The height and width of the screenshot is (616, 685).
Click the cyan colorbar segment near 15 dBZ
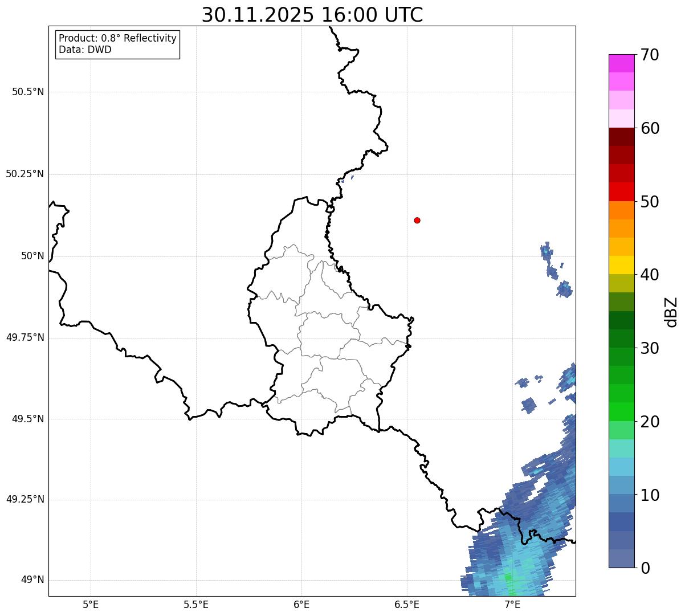pos(621,467)
